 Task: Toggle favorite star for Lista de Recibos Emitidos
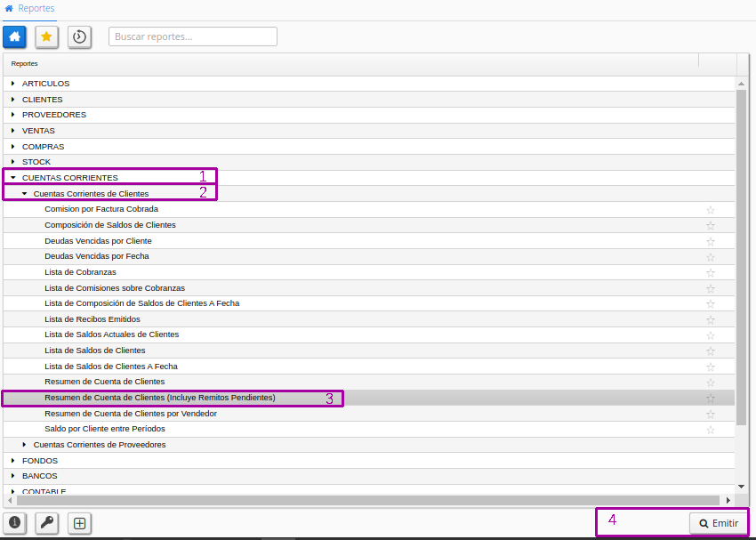coord(711,319)
